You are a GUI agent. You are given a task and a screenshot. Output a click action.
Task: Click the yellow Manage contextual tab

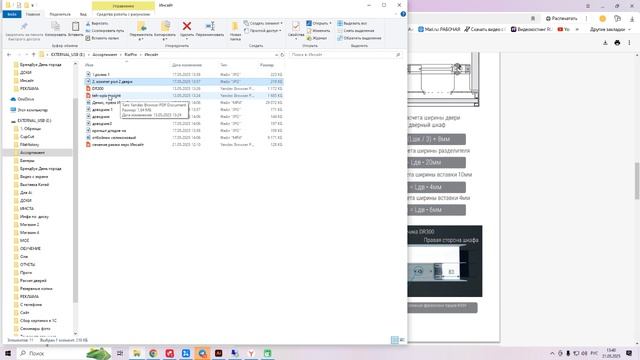(x=123, y=6)
